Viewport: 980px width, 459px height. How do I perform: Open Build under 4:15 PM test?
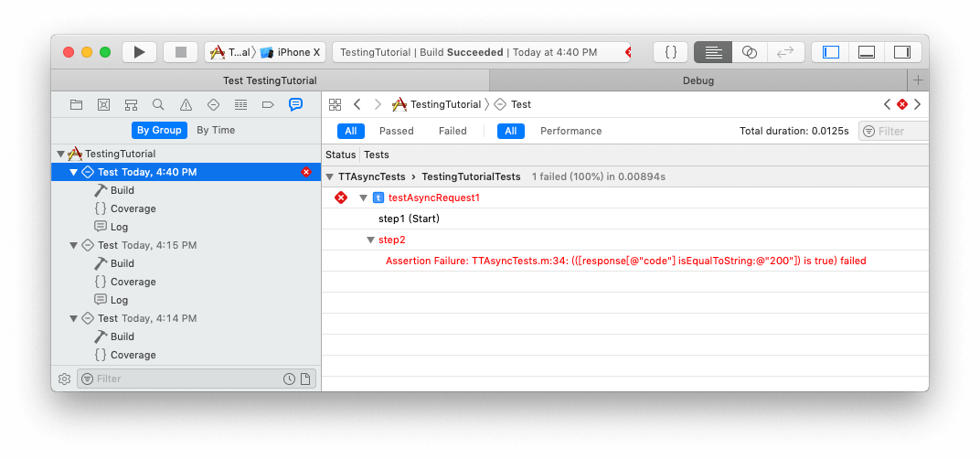click(x=122, y=263)
